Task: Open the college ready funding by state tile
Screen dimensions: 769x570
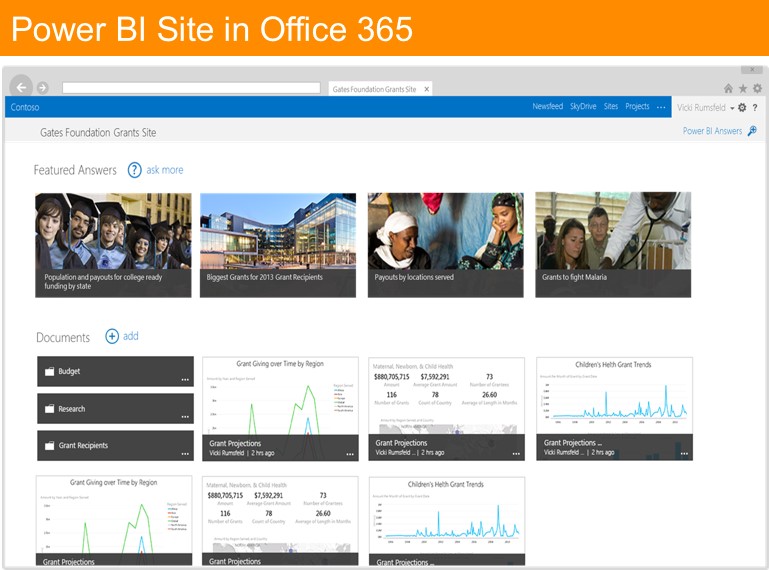Action: click(113, 245)
